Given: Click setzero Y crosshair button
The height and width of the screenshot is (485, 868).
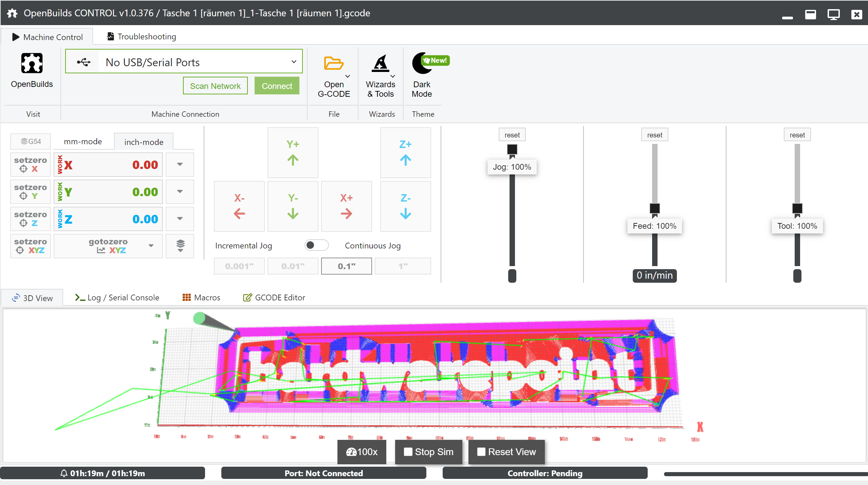Looking at the screenshot, I should click(x=30, y=191).
